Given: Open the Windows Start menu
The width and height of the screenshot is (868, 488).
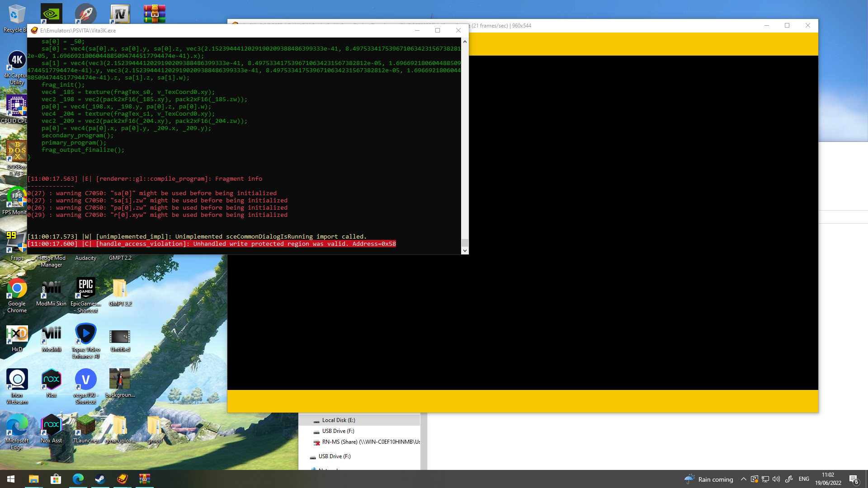Looking at the screenshot, I should pyautogui.click(x=11, y=479).
